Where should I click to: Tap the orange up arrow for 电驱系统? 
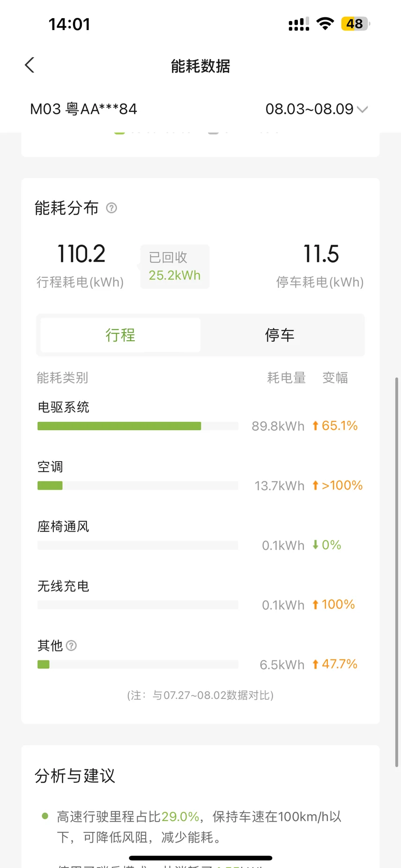315,426
